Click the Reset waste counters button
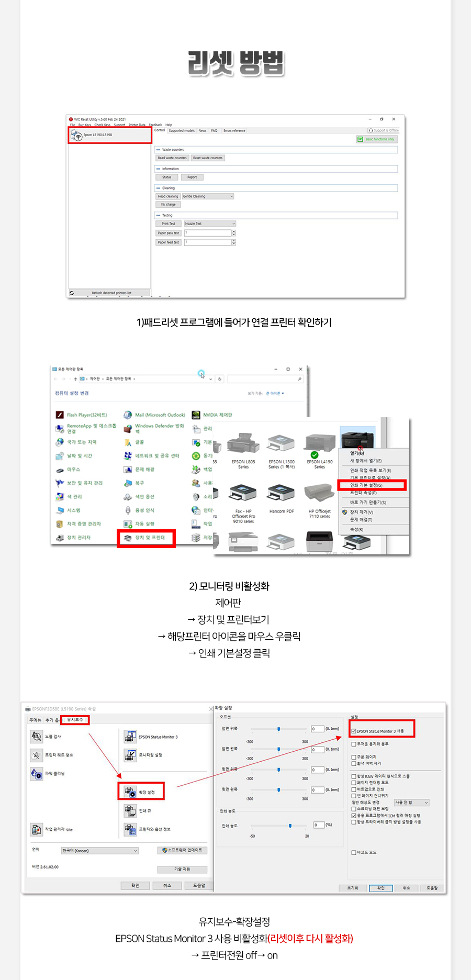Viewport: 471px width, 980px height. click(208, 158)
